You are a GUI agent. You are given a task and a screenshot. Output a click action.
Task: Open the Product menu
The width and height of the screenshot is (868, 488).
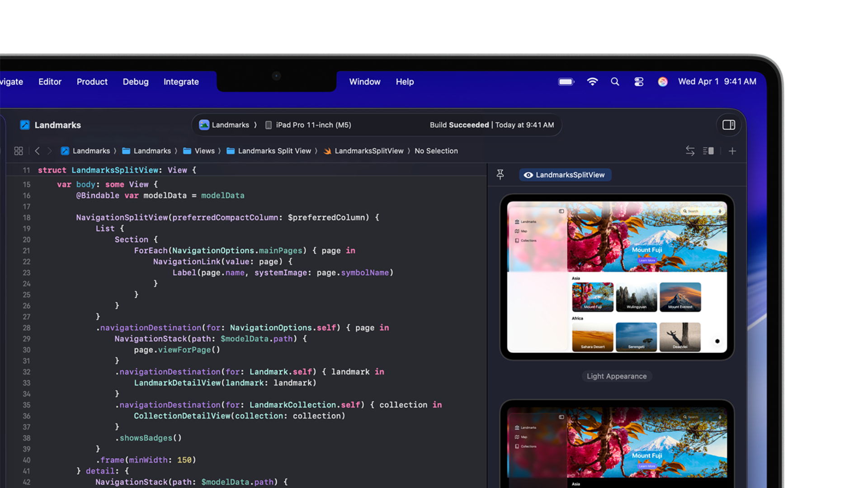pos(92,82)
